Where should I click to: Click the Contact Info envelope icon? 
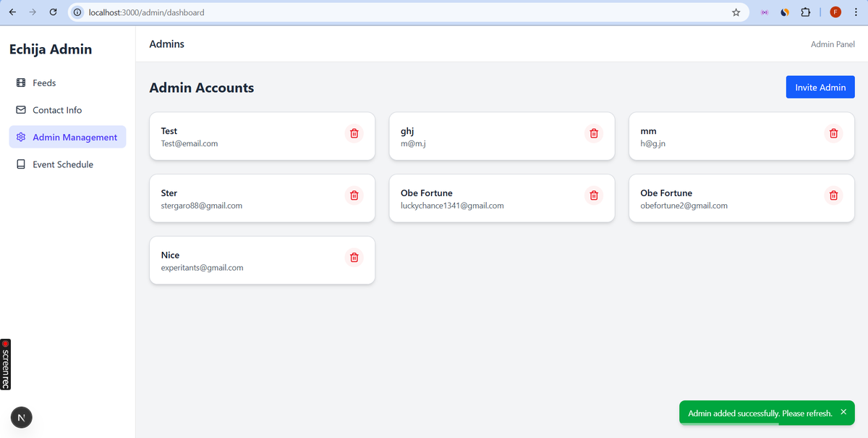click(21, 110)
